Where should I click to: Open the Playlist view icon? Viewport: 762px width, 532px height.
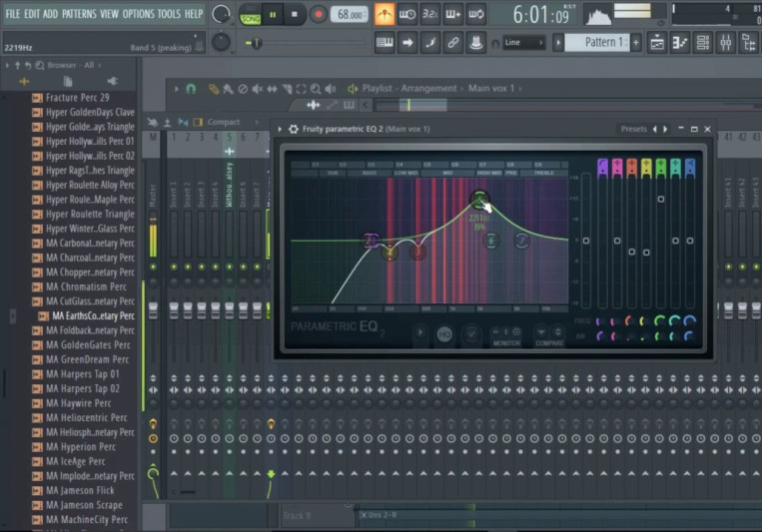657,43
